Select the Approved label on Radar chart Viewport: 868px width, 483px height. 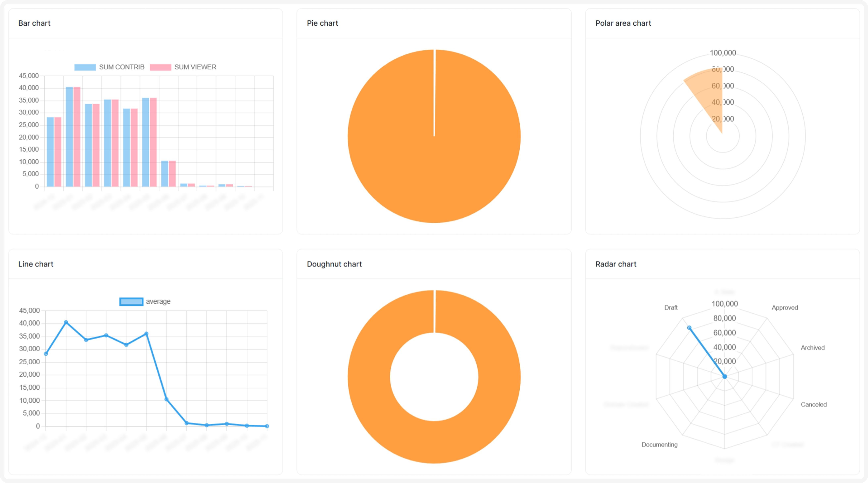785,307
